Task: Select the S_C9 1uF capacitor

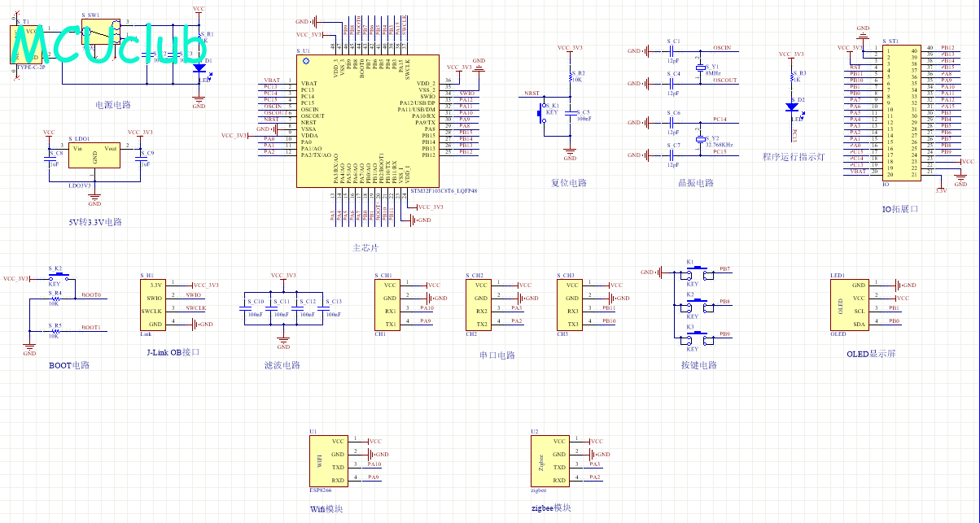Action: click(140, 160)
